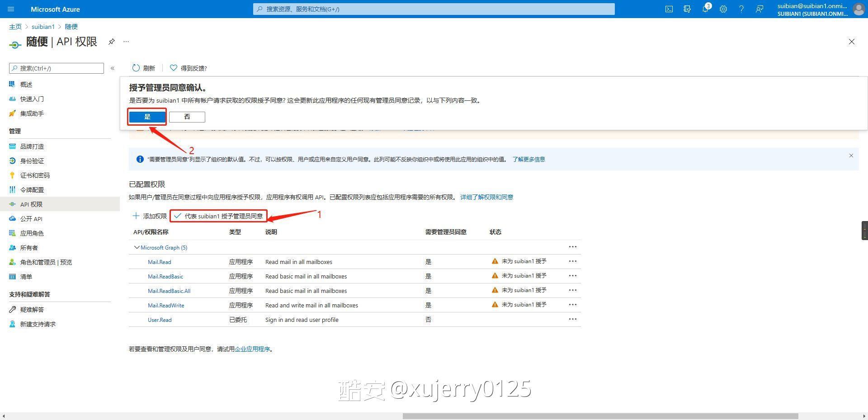Click the pin icon beside page title
The height and width of the screenshot is (420, 868).
[x=111, y=42]
